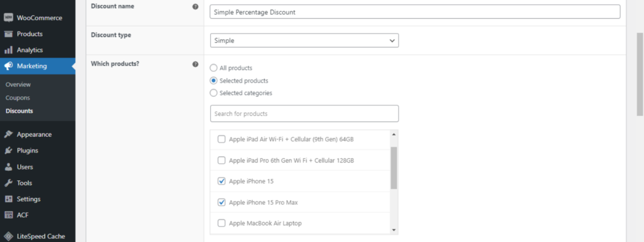The width and height of the screenshot is (644, 242).
Task: Click the Users person icon
Action: pos(8,167)
